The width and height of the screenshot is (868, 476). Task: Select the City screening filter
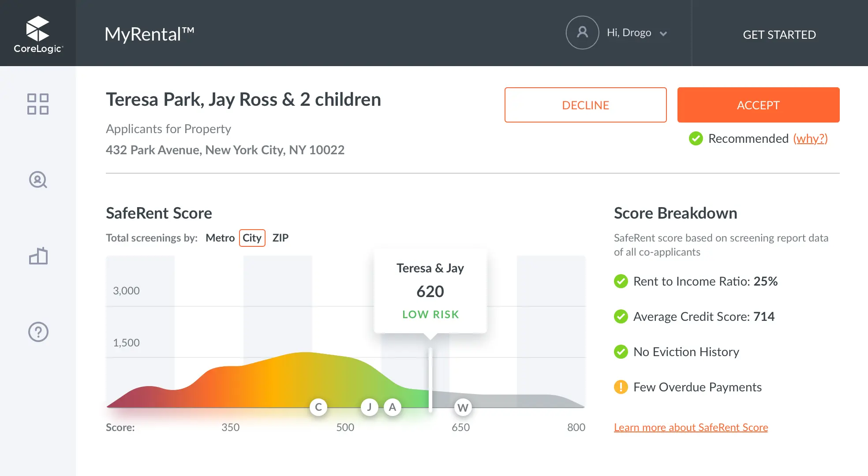252,238
